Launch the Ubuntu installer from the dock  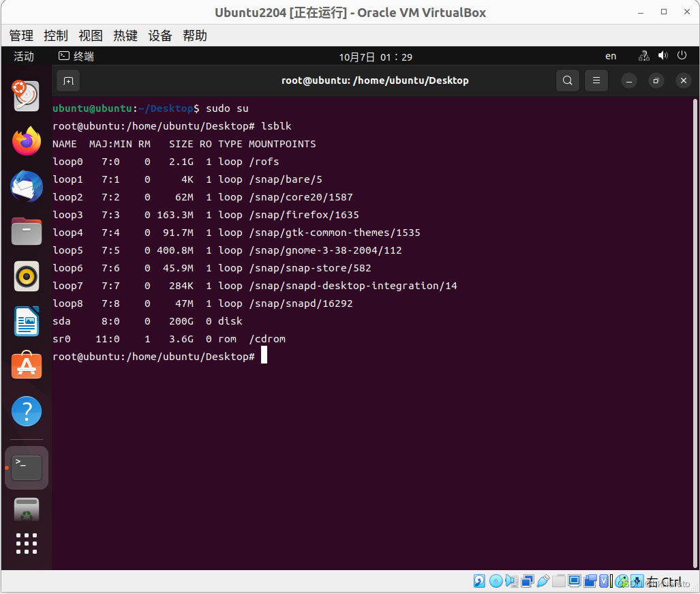tap(26, 95)
